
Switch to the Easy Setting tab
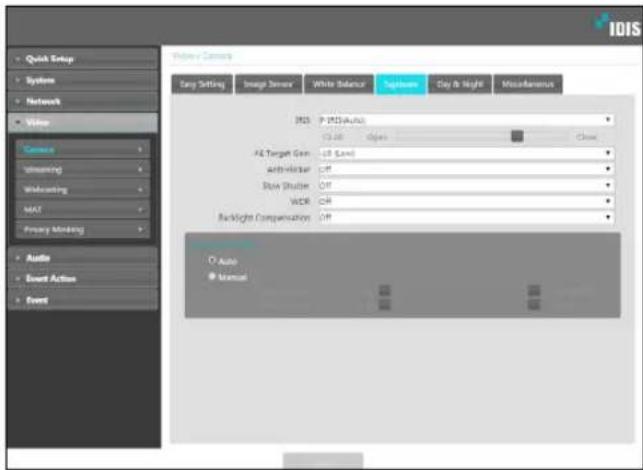click(x=202, y=84)
